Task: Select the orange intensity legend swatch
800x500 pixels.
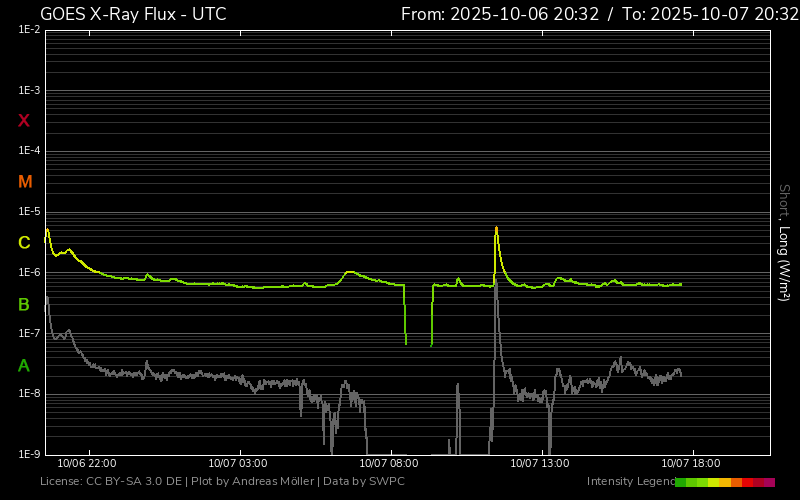Action: pyautogui.click(x=736, y=482)
